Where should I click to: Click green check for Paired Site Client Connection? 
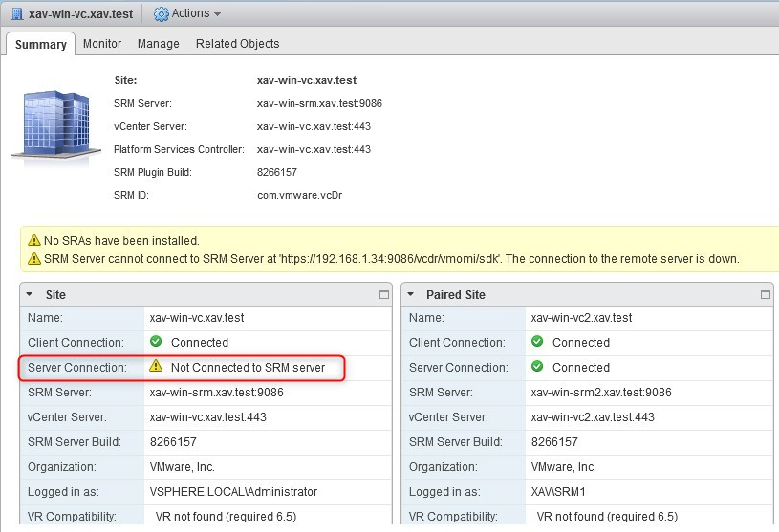(537, 341)
